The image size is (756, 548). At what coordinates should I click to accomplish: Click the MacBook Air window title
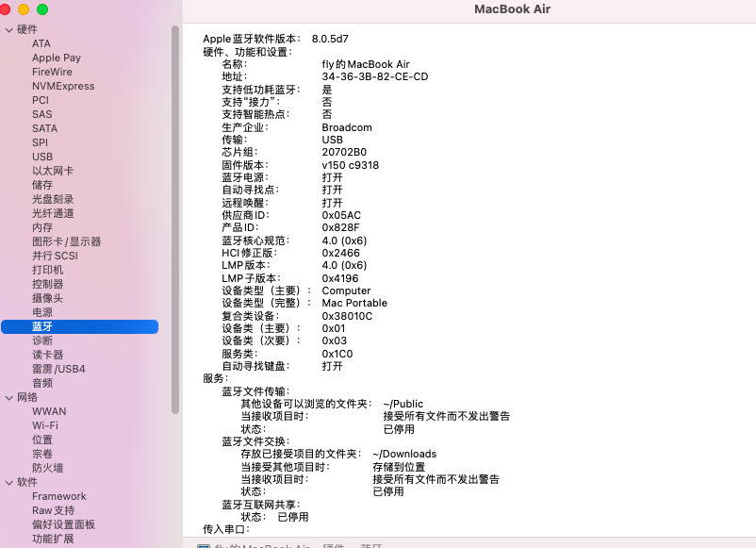[512, 9]
